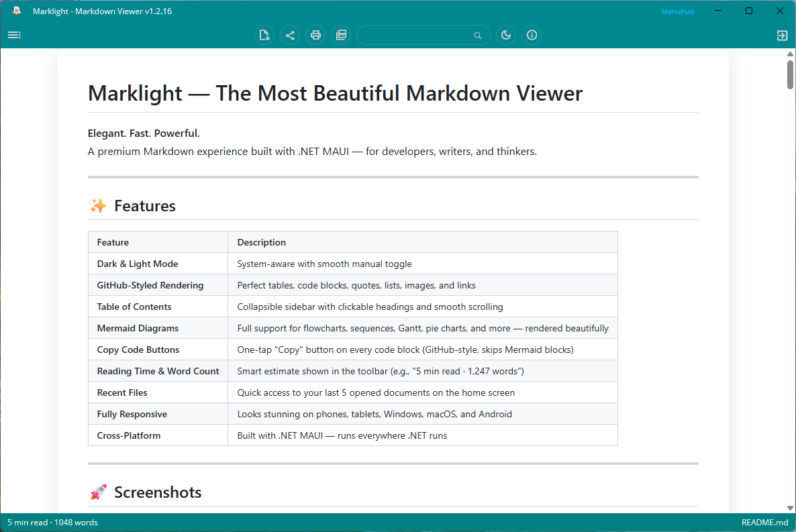796x532 pixels.
Task: Click the window title 'Marklight - Markdown Viewer v1.2.16'
Action: 102,11
